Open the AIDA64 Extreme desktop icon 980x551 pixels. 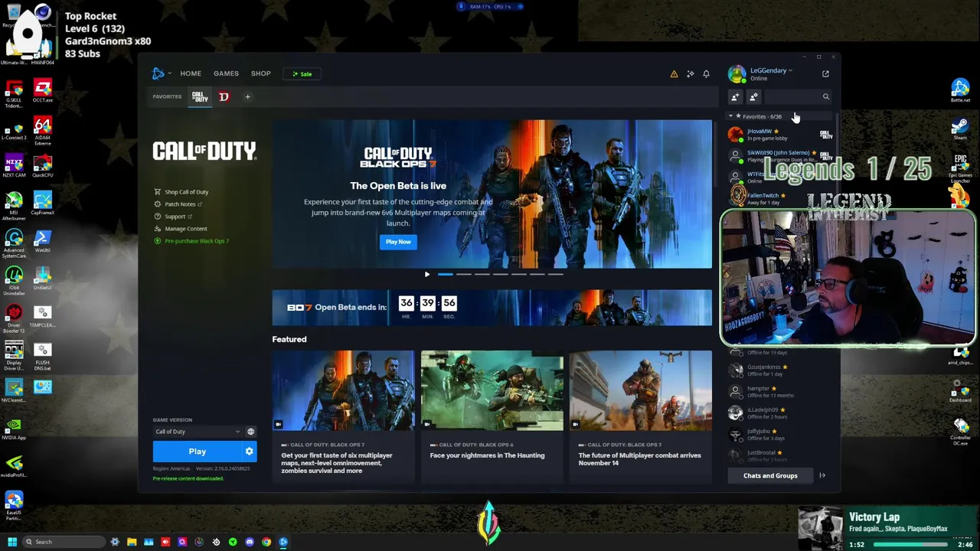point(43,130)
